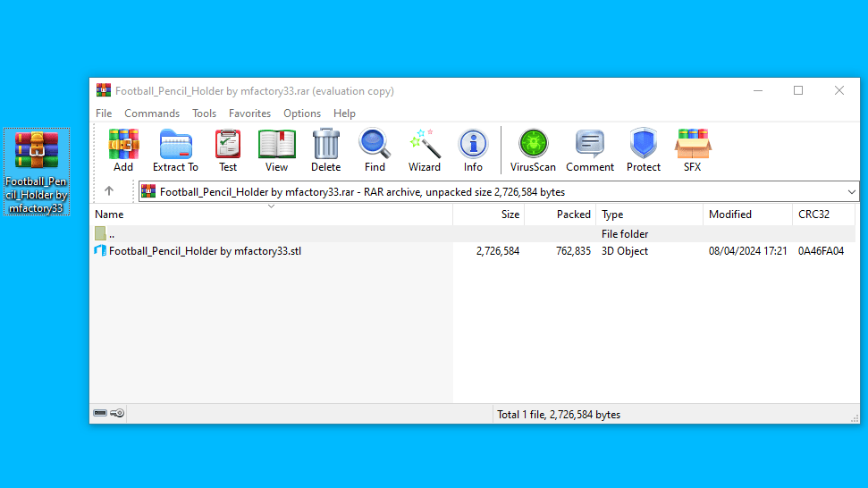Open the Favorites menu
The height and width of the screenshot is (488, 868).
coord(249,113)
